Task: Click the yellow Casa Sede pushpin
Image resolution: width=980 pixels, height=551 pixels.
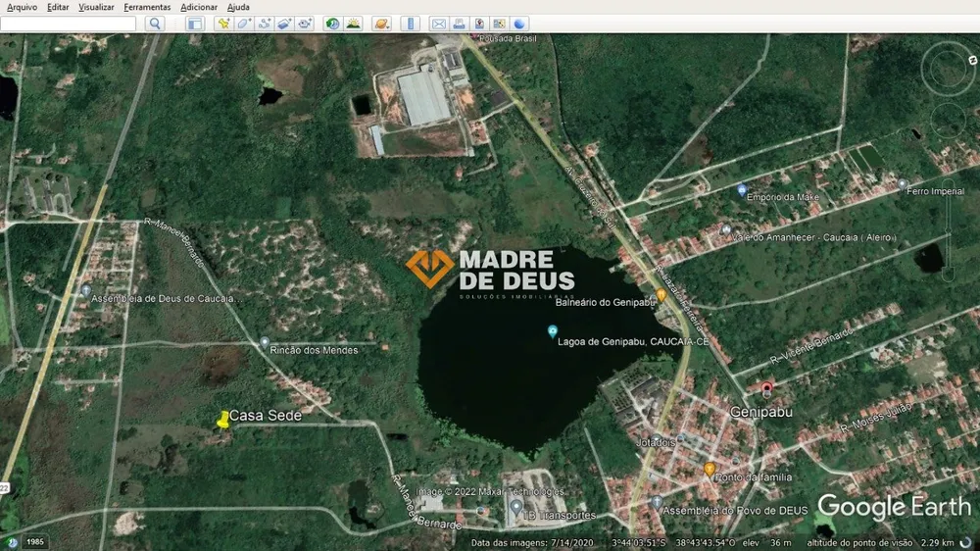Action: [222, 421]
